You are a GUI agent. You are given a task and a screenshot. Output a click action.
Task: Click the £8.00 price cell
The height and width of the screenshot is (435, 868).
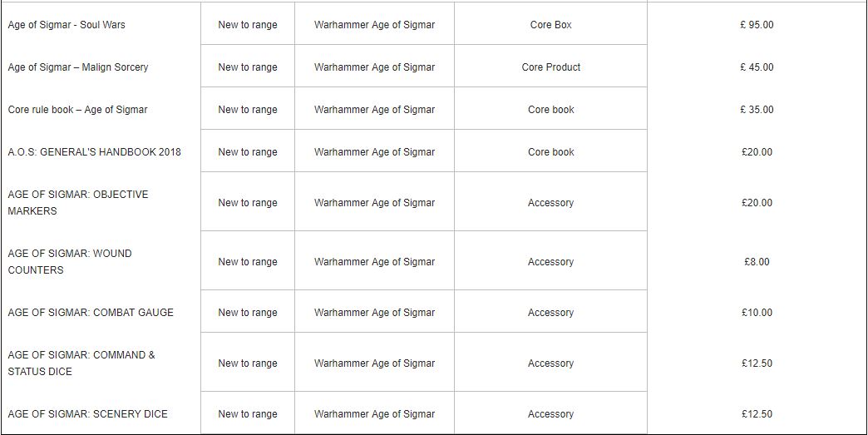pyautogui.click(x=757, y=262)
